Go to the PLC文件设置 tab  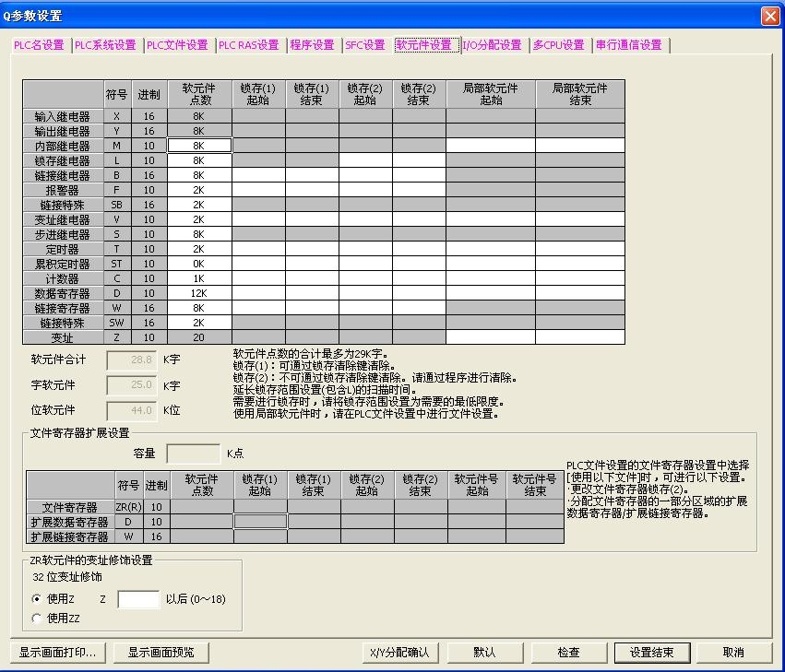point(177,45)
